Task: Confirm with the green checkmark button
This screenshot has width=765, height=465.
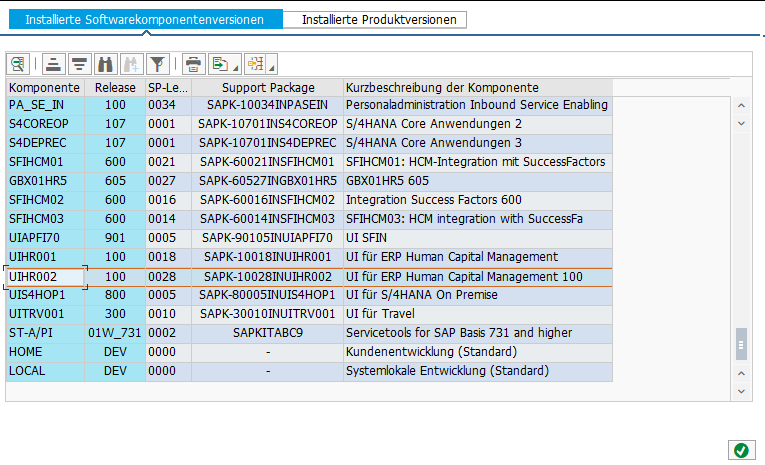Action: tap(741, 450)
